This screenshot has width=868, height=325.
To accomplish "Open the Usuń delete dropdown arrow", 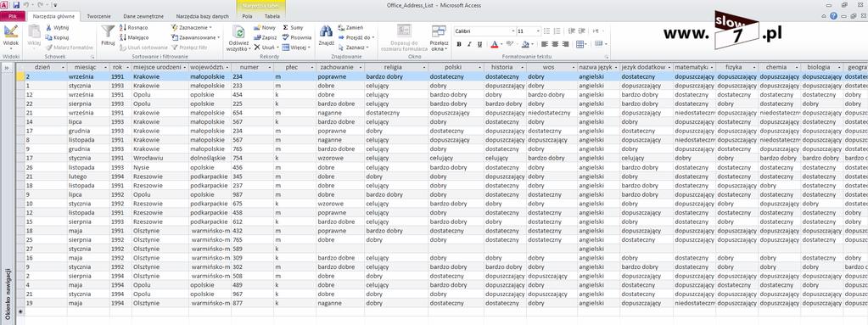I will [278, 48].
